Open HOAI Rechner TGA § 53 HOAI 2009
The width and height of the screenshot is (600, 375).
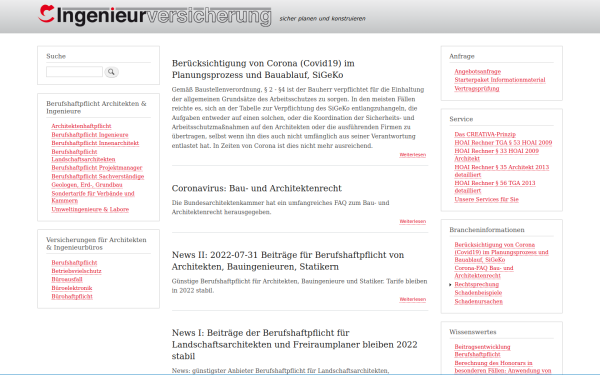click(503, 143)
